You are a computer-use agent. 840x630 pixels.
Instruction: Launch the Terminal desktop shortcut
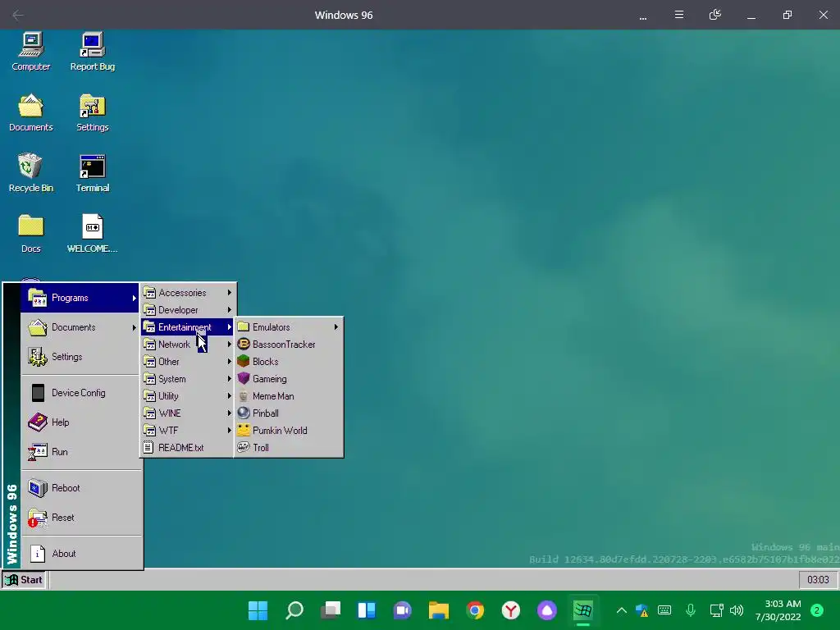[92, 173]
